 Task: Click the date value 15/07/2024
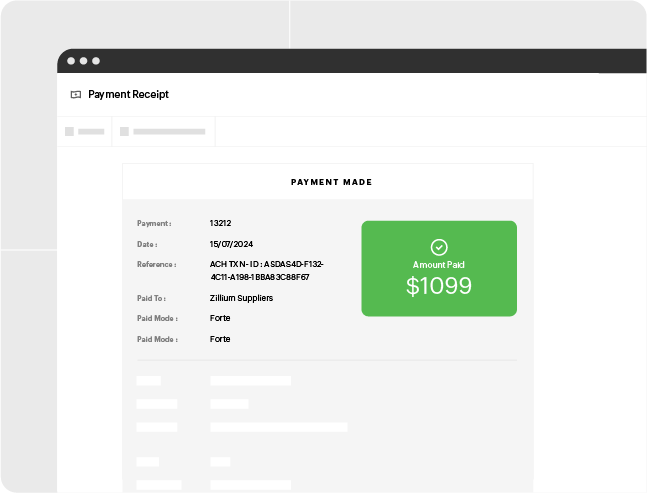[232, 244]
